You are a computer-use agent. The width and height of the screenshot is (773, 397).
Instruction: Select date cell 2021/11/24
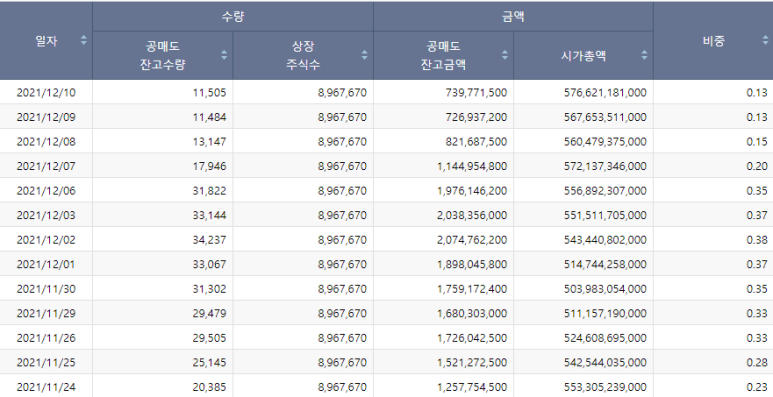pos(46,387)
